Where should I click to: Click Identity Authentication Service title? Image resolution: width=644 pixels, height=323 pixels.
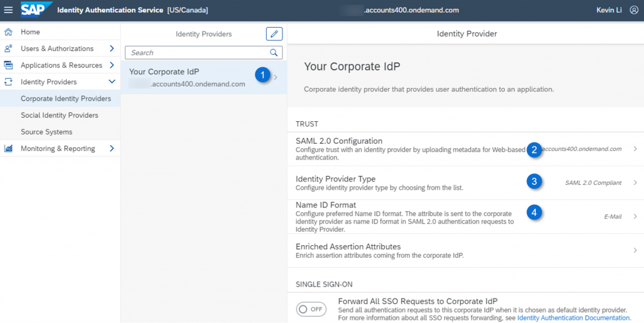(x=110, y=10)
